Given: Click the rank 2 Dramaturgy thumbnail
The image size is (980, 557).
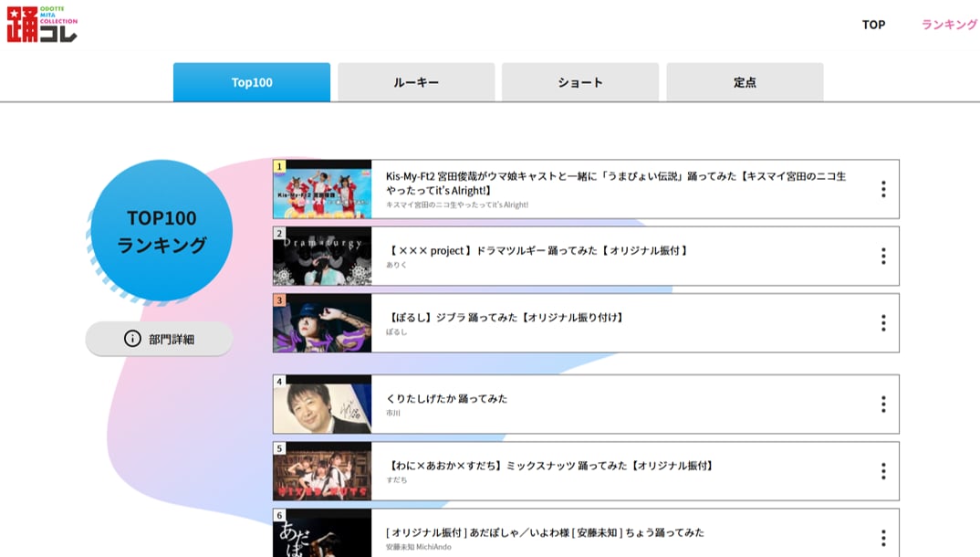Looking at the screenshot, I should (x=322, y=257).
